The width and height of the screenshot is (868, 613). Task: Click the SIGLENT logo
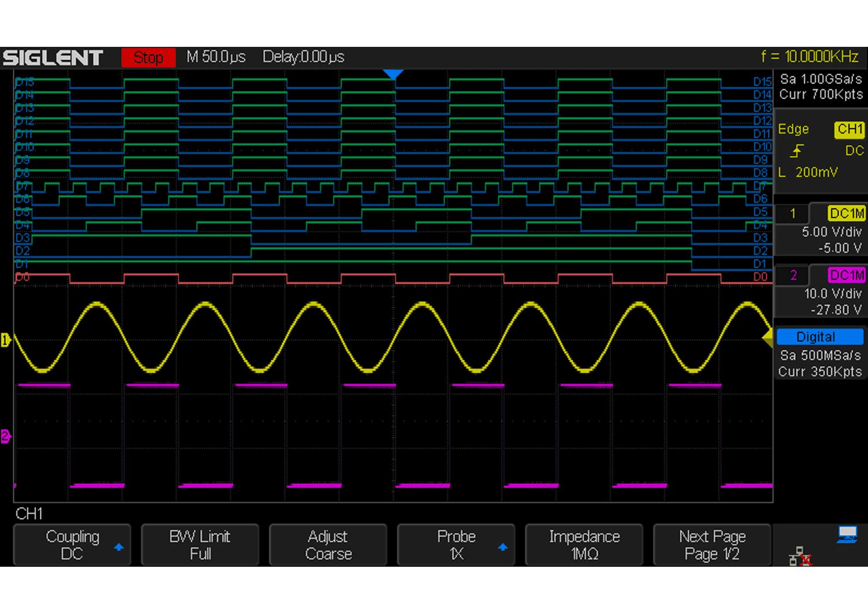tap(53, 58)
